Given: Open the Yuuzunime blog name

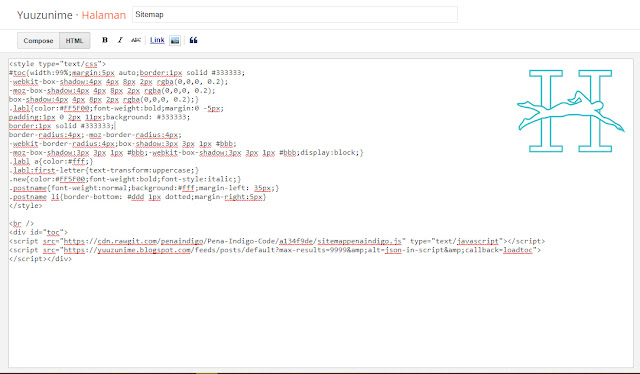Looking at the screenshot, I should coord(44,15).
